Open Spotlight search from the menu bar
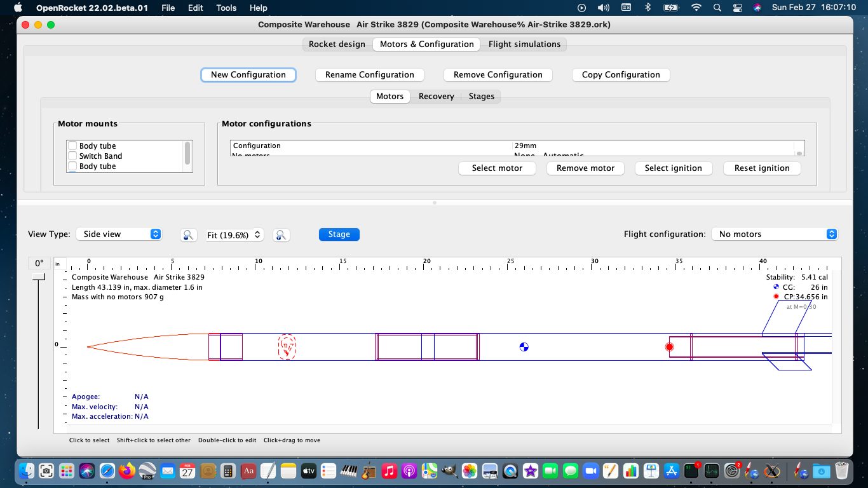Image resolution: width=868 pixels, height=488 pixels. 715,8
